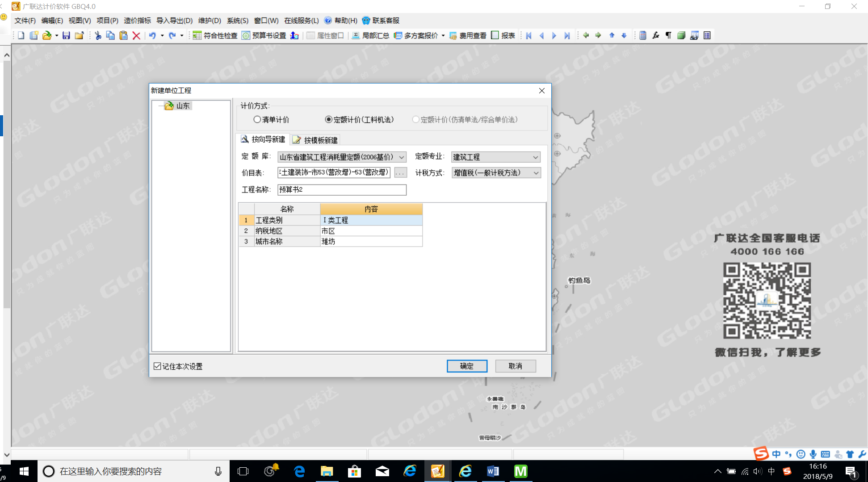Click the ... browse button for 价目表

[401, 173]
